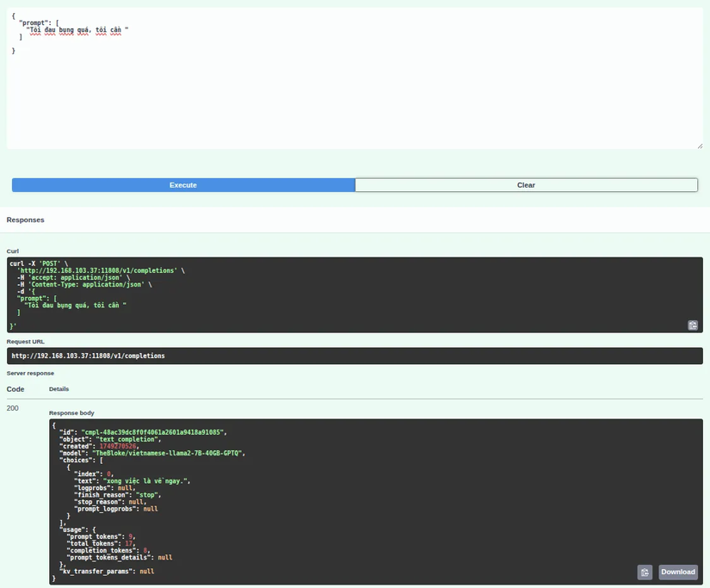The width and height of the screenshot is (710, 588).
Task: Click the created timestamp value
Action: pyautogui.click(x=118, y=446)
